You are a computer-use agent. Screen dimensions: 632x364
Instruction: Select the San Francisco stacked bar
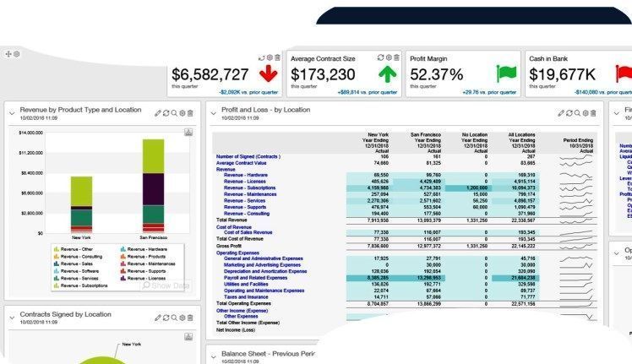click(153, 187)
